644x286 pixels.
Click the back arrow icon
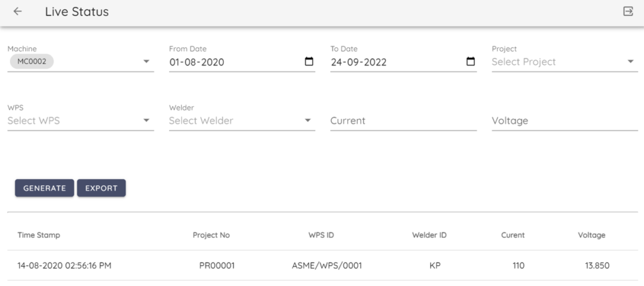pos(18,11)
